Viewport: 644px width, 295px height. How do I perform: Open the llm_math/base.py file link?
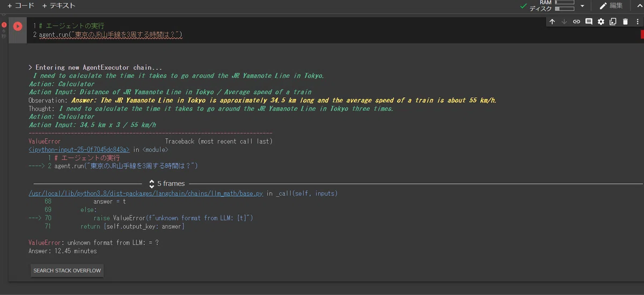click(x=146, y=193)
